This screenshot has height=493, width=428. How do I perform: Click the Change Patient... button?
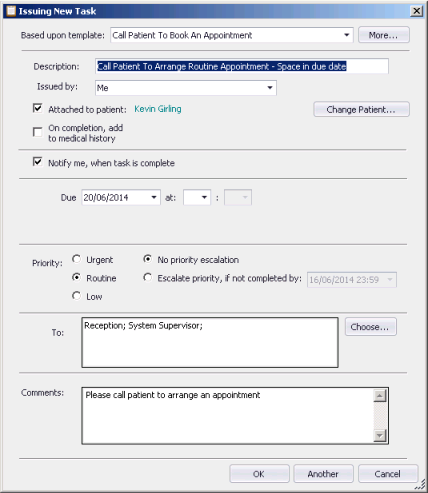point(361,109)
